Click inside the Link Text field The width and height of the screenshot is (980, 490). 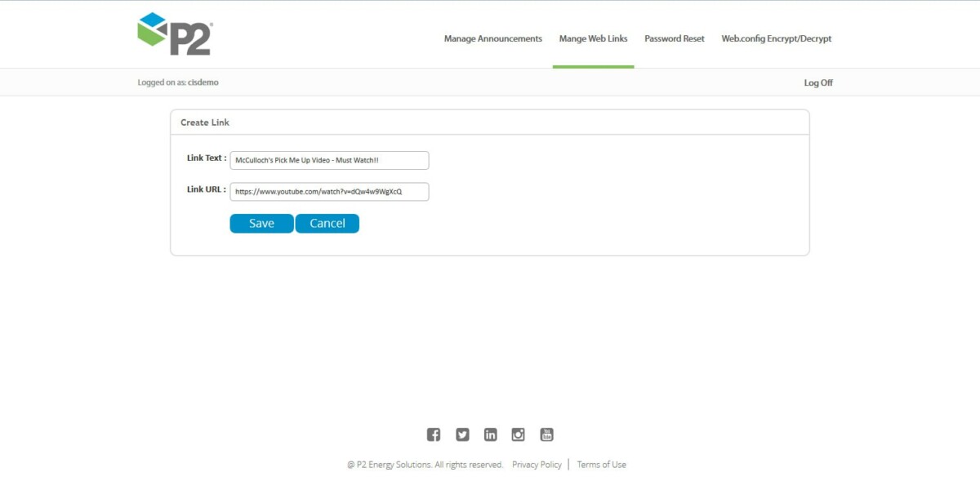pyautogui.click(x=330, y=160)
